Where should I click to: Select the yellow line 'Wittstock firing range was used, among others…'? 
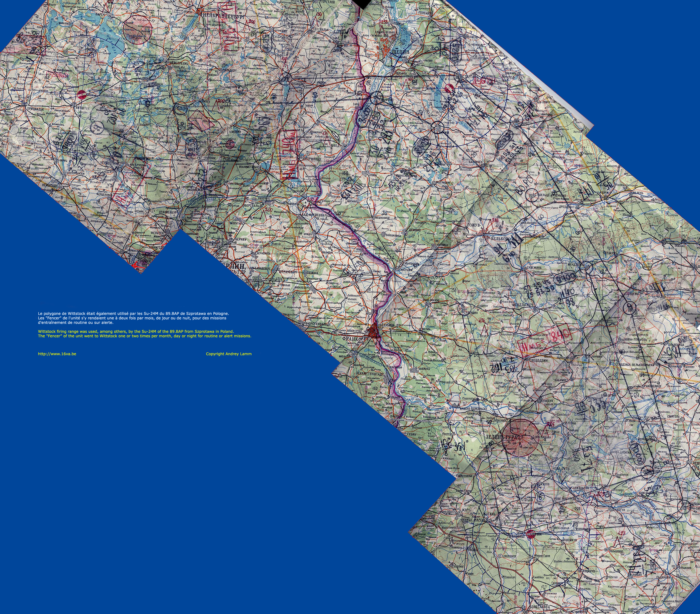pos(136,331)
